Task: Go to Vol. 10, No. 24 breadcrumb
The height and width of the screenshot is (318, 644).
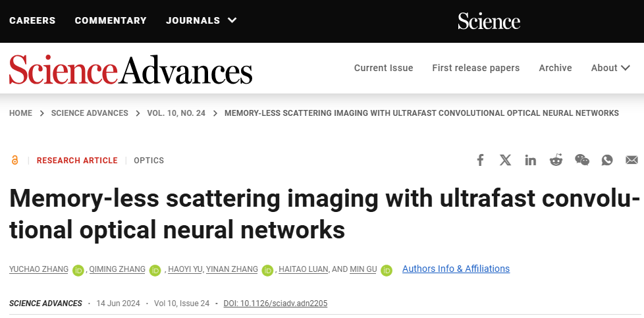Action: coord(175,113)
